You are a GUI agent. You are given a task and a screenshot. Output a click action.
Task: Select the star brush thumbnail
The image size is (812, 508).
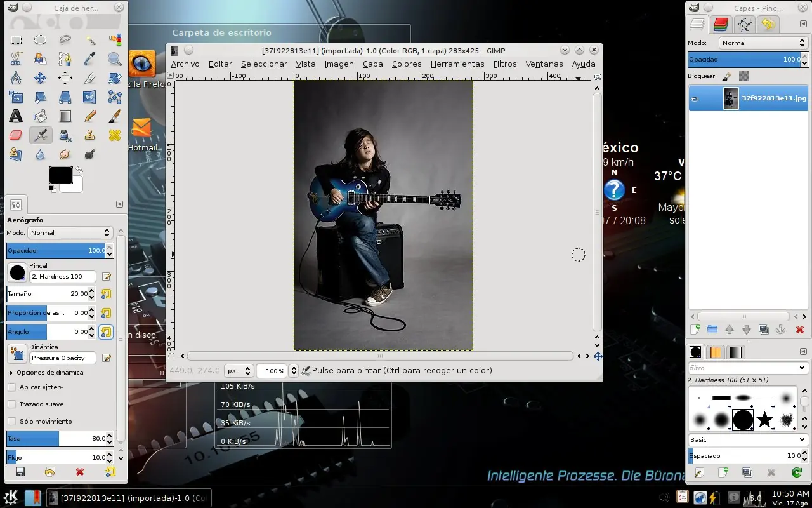[x=765, y=419]
